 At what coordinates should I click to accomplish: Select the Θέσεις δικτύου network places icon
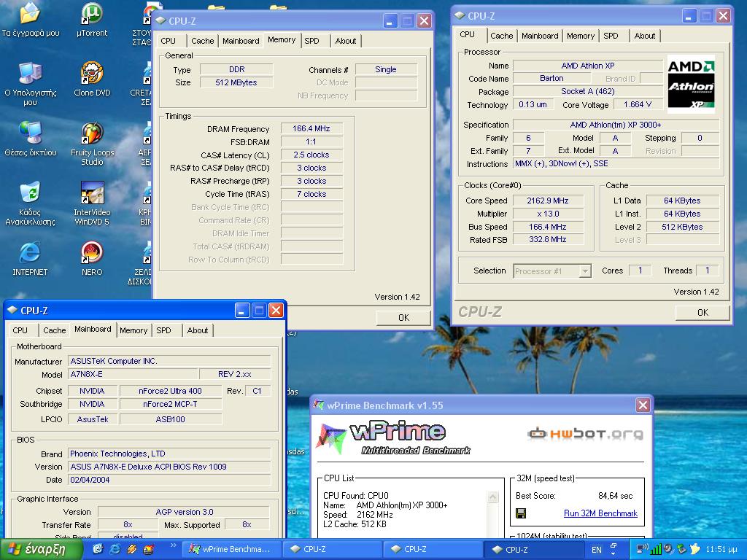[x=29, y=139]
